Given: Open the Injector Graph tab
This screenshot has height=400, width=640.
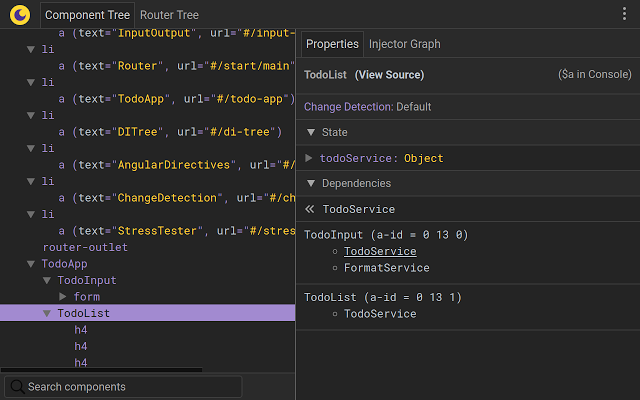Looking at the screenshot, I should pos(404,44).
